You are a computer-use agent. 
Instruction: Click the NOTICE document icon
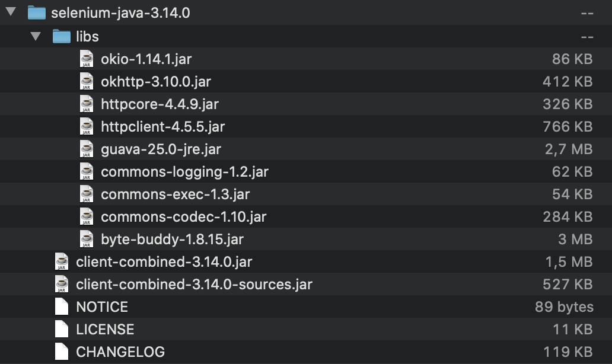pos(61,306)
